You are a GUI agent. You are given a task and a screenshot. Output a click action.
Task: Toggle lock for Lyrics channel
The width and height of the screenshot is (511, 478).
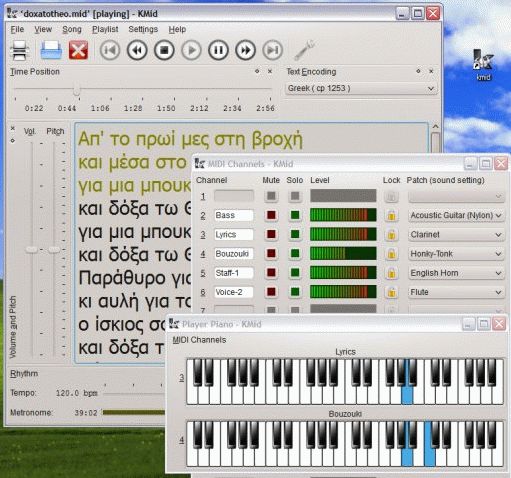[x=391, y=235]
